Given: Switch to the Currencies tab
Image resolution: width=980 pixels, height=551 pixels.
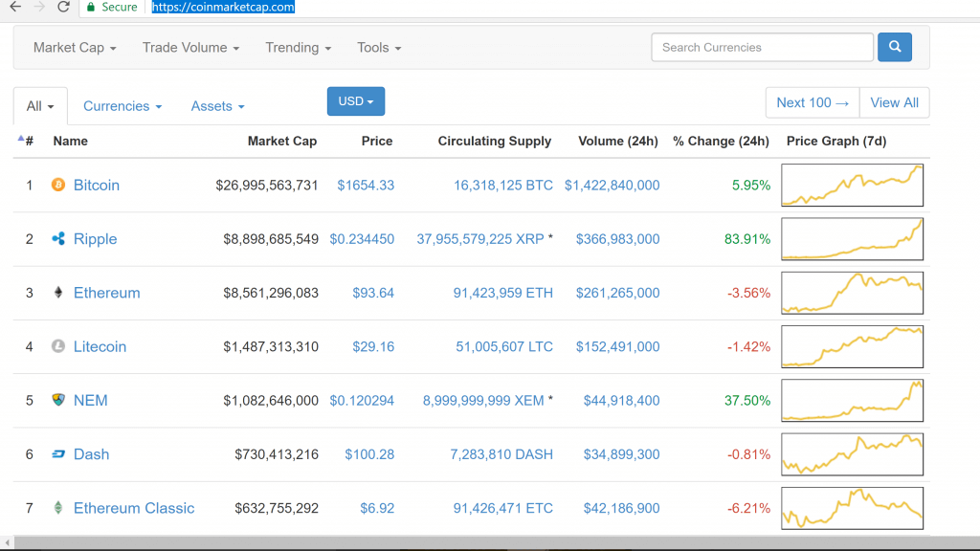Looking at the screenshot, I should pos(122,106).
